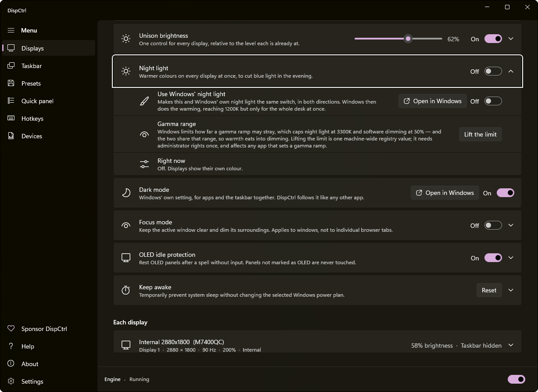Click the Hotkeys keyboard icon
This screenshot has width=538, height=392.
coord(11,119)
